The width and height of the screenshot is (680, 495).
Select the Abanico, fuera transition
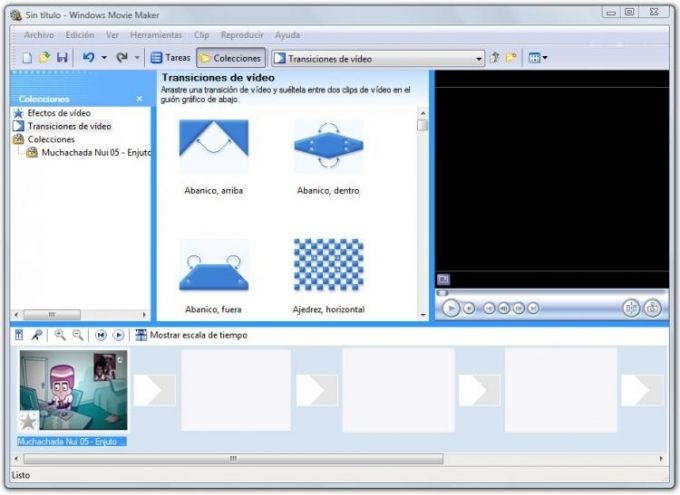point(213,276)
